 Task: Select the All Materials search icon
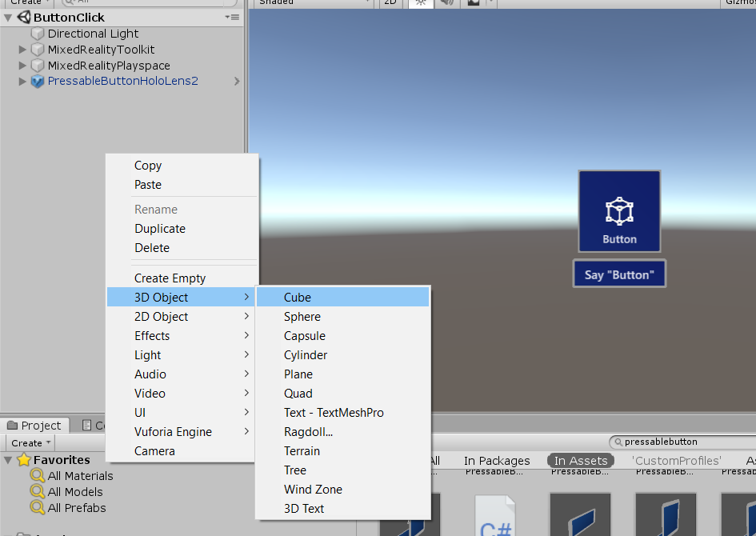(38, 476)
